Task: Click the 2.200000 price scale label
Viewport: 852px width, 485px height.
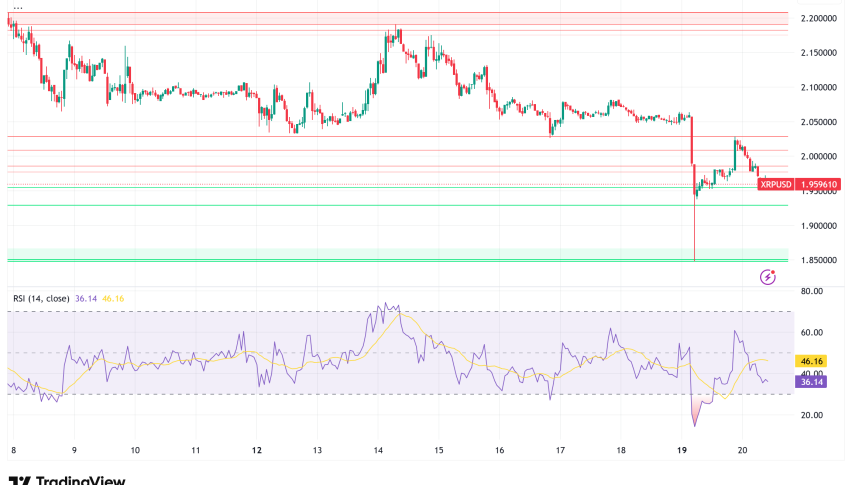Action: coord(820,19)
